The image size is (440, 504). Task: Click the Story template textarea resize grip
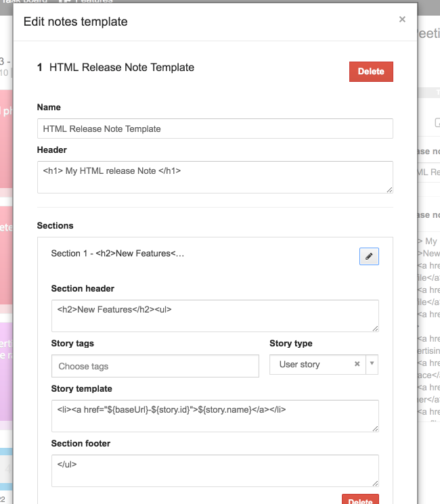point(375,428)
